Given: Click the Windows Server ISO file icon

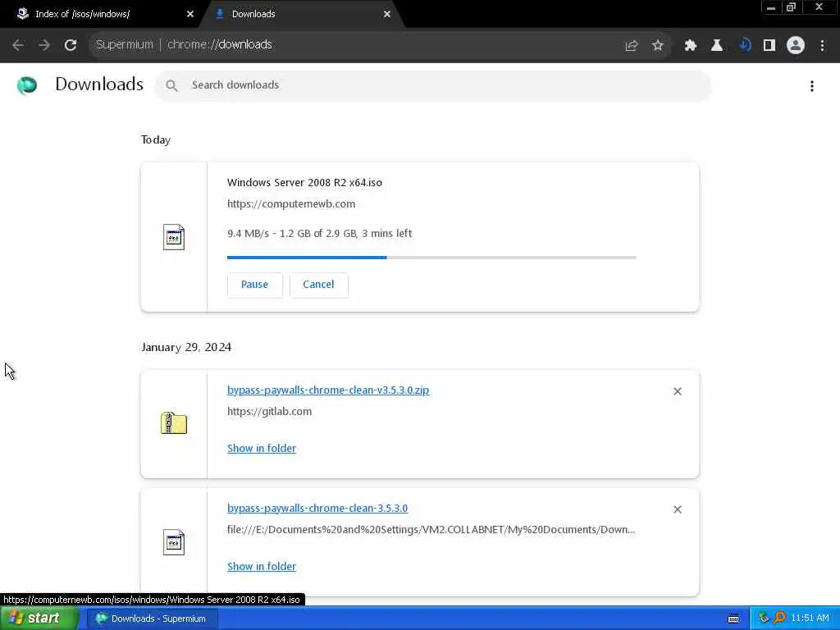Looking at the screenshot, I should (x=174, y=237).
